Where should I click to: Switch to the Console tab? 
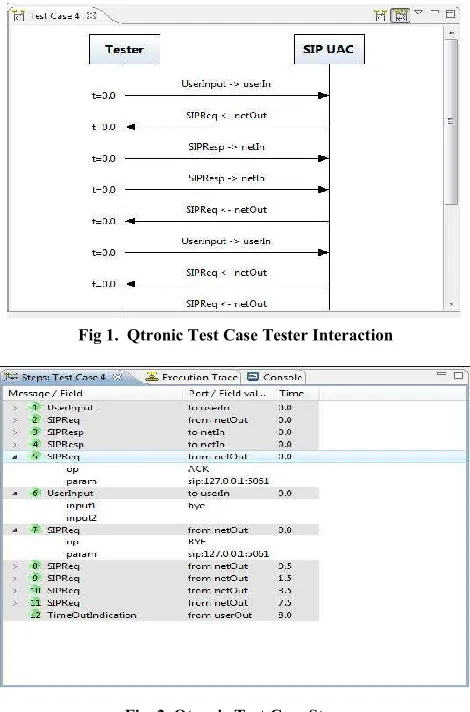(276, 377)
